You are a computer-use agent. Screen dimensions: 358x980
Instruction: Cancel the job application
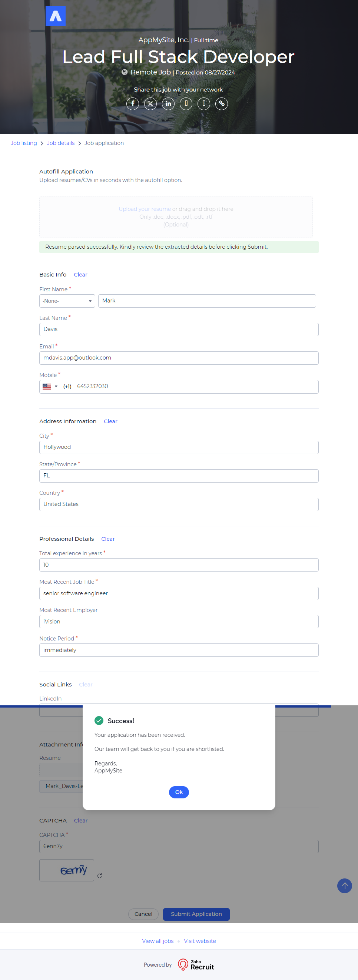143,914
